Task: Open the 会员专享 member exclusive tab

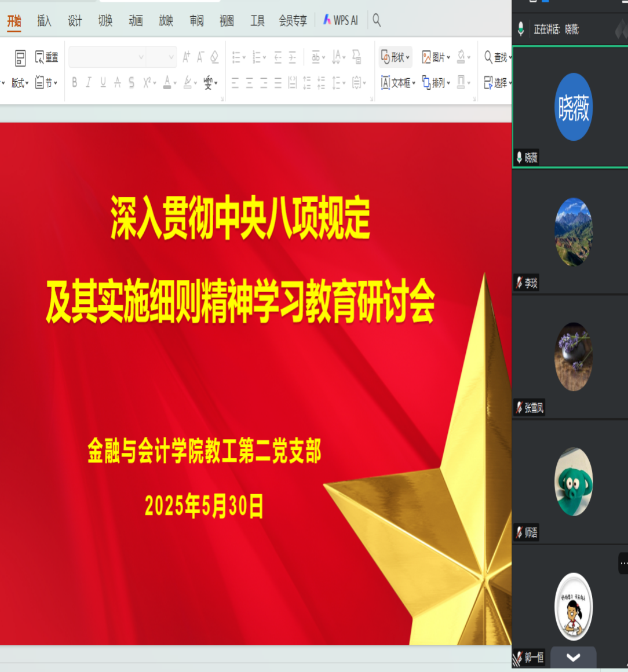Action: coord(293,21)
